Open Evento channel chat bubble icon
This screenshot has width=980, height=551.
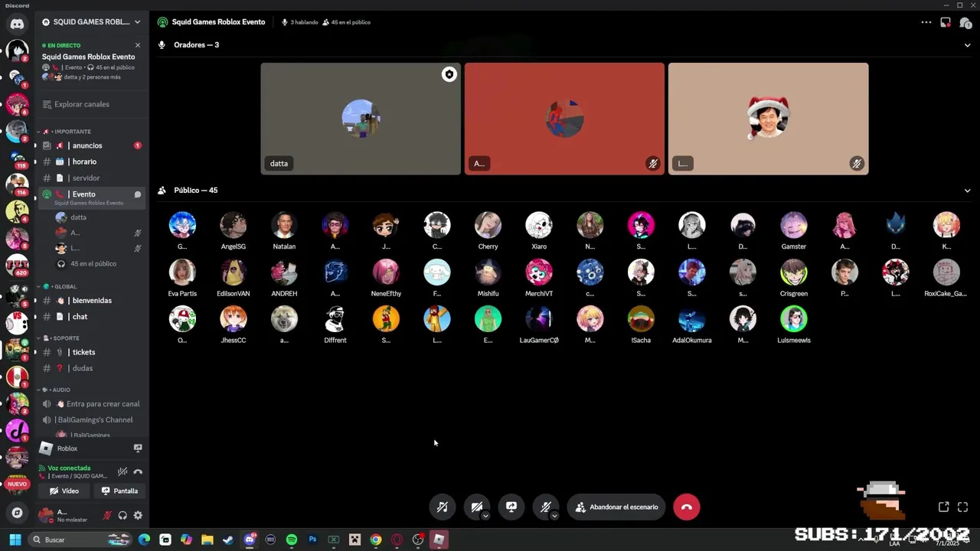[x=138, y=194]
